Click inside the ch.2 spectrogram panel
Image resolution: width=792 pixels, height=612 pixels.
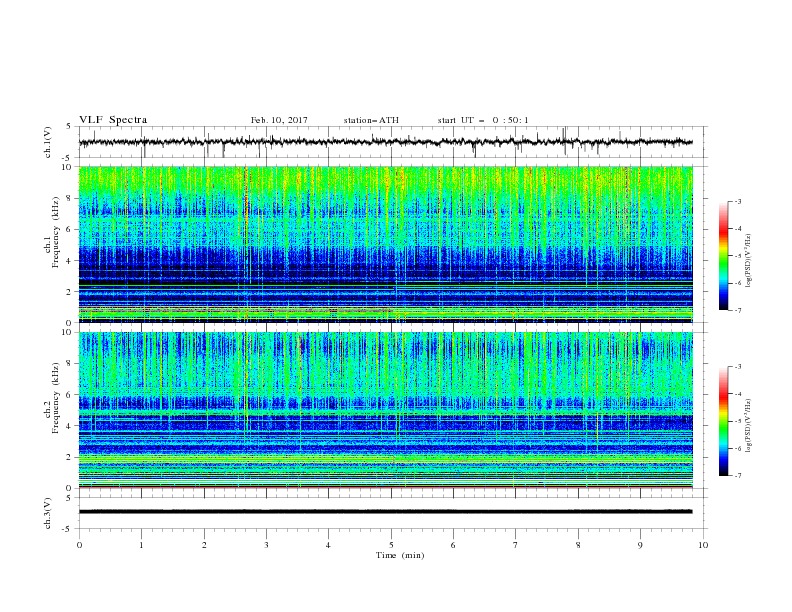tap(386, 410)
